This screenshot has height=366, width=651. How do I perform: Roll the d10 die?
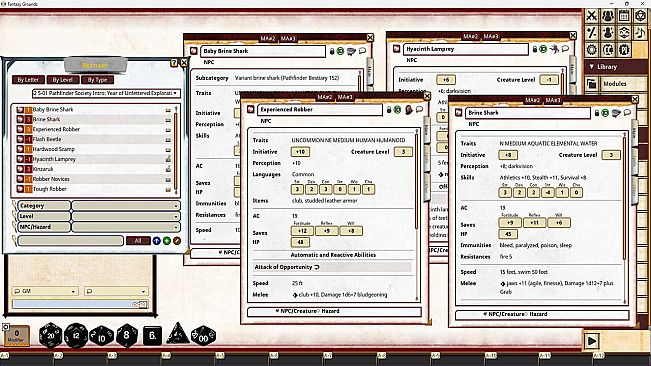(101, 335)
